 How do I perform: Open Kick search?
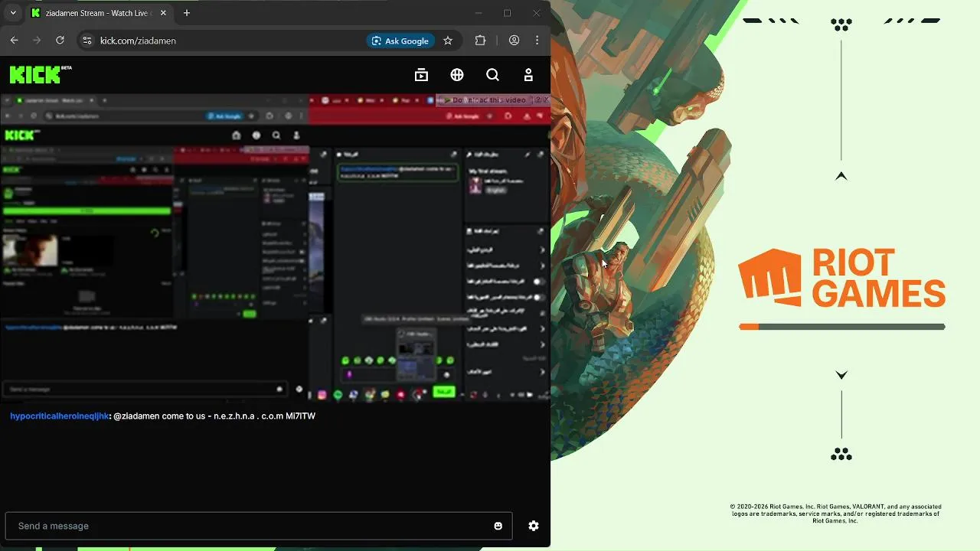pos(492,75)
